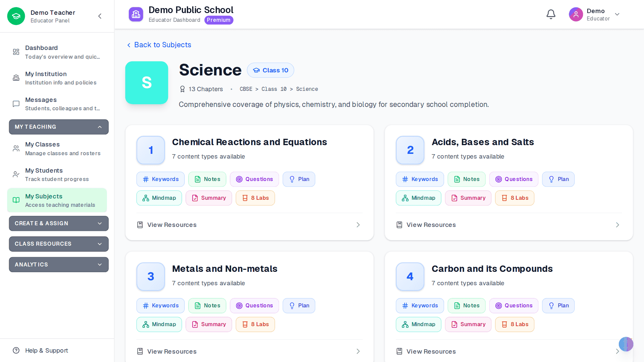The width and height of the screenshot is (644, 362).
Task: Click the school building logo icon
Action: [136, 14]
